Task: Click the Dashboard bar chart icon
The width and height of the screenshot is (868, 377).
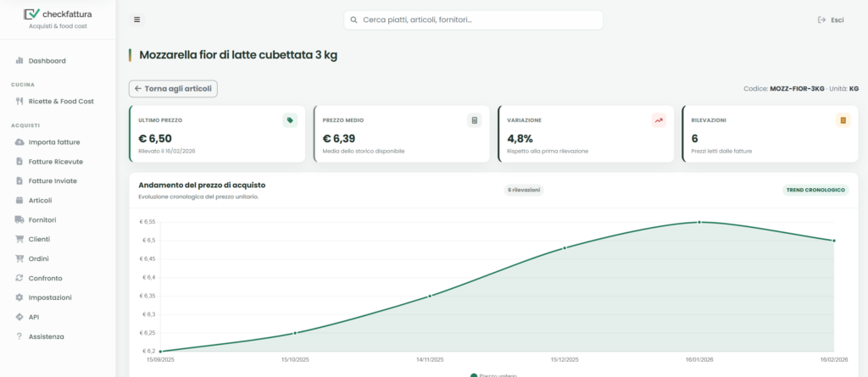Action: pos(19,61)
